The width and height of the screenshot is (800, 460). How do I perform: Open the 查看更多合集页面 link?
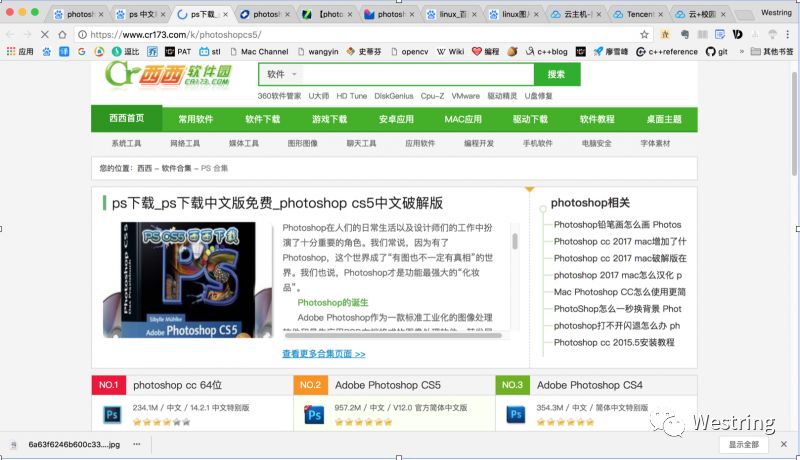(323, 354)
